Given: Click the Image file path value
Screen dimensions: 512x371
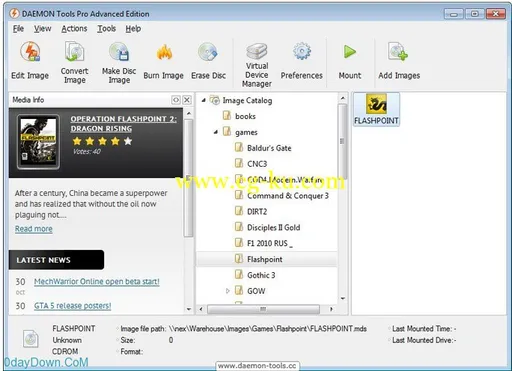Looking at the screenshot, I should pos(268,329).
